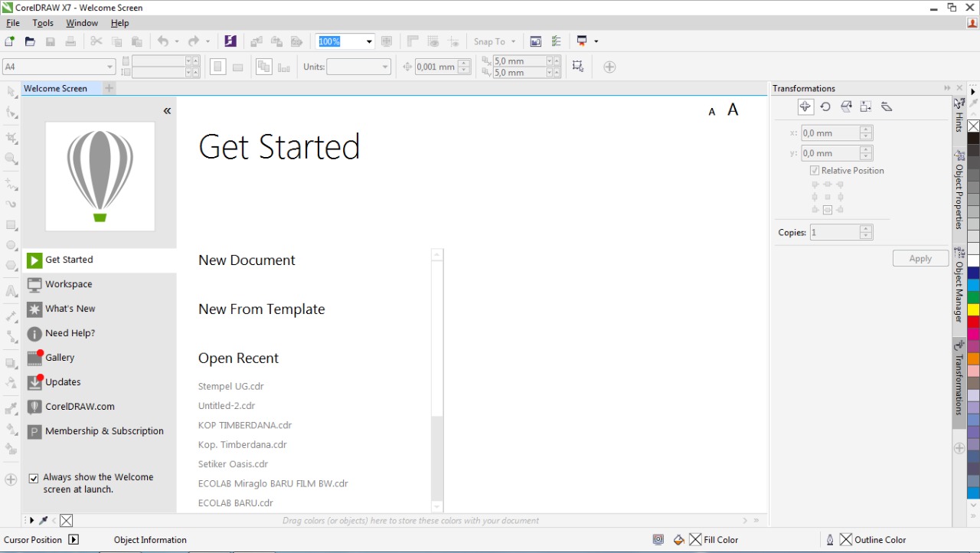
Task: Open the A4 page size dropdown
Action: pos(109,67)
